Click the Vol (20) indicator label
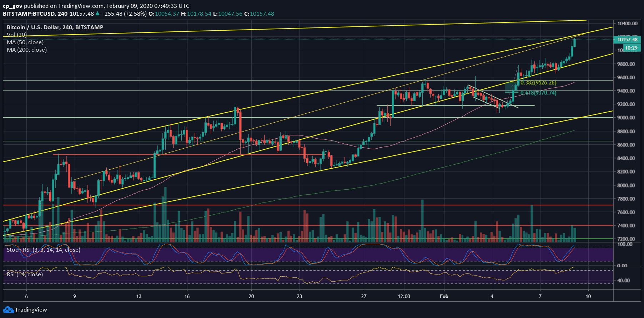The image size is (644, 318). click(17, 35)
